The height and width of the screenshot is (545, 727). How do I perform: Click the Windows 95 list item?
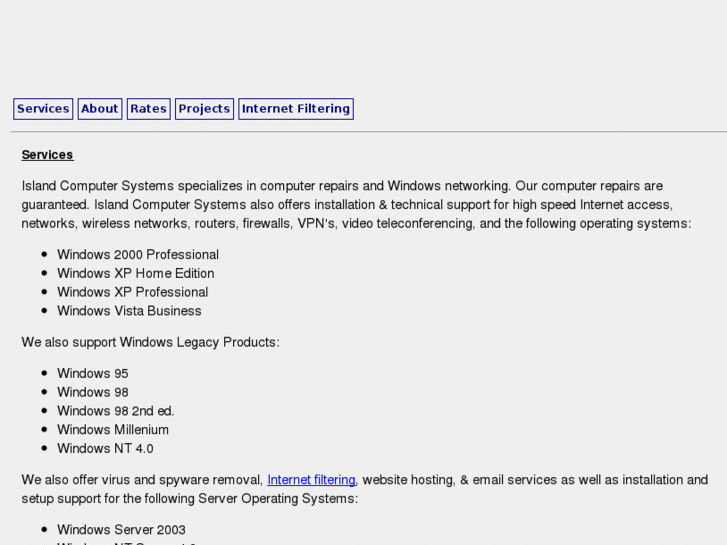coord(92,374)
